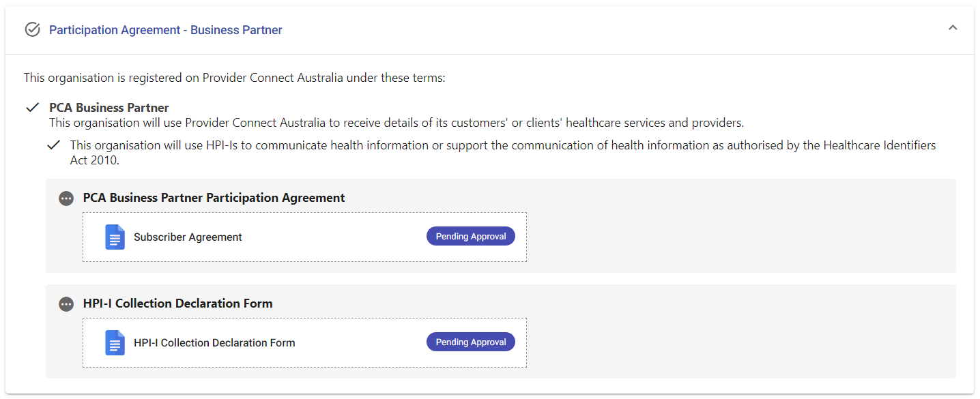Click the ellipsis status icon for HPI-I Collection Declaration Form
Viewport: 980px width, 399px height.
point(66,304)
